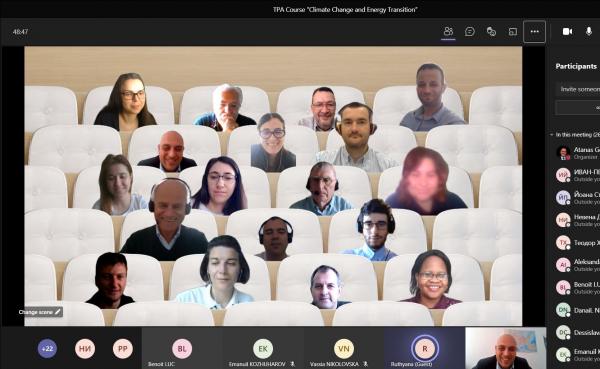The width and height of the screenshot is (600, 369).
Task: Select Benoit in the participants list
Action: pos(578,288)
